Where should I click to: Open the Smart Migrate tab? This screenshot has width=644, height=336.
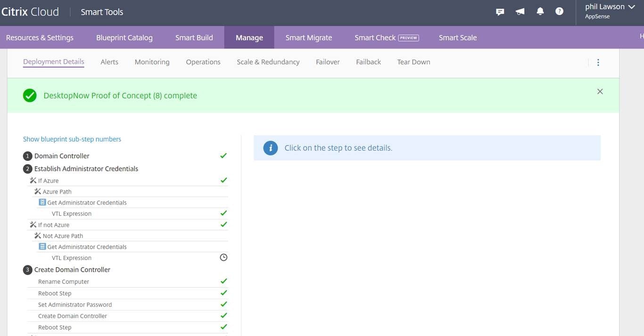coord(309,38)
